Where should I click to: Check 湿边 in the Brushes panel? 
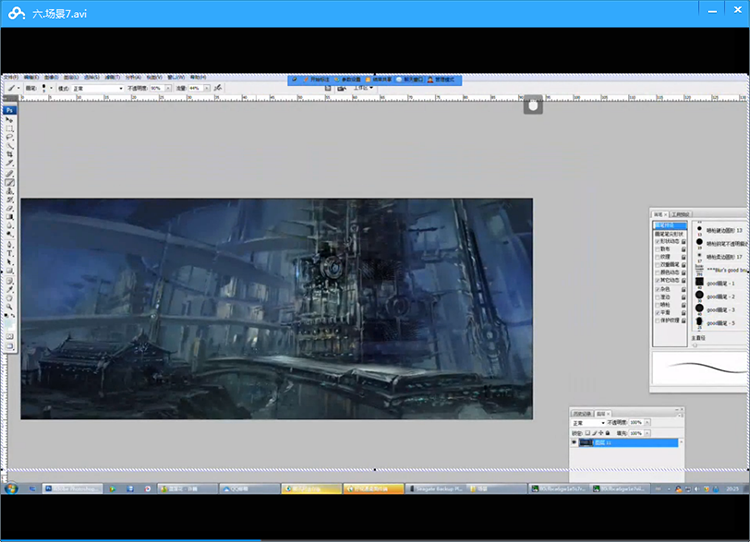coord(657,297)
